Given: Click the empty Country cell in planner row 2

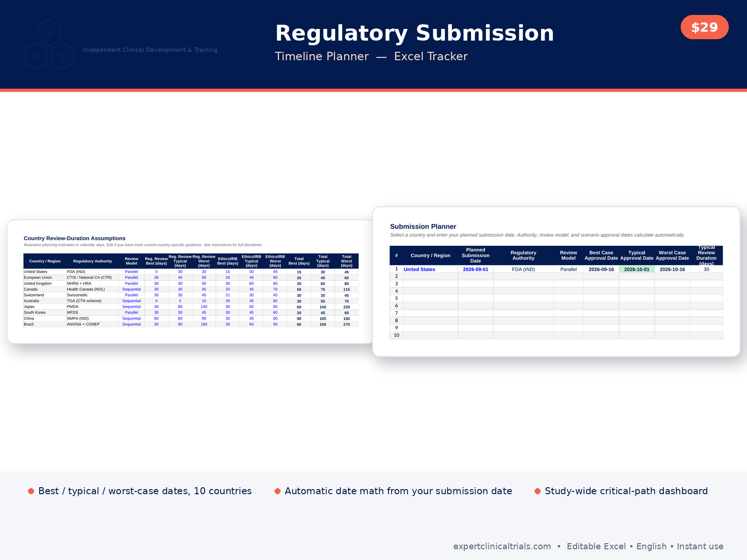Looking at the screenshot, I should (430, 276).
